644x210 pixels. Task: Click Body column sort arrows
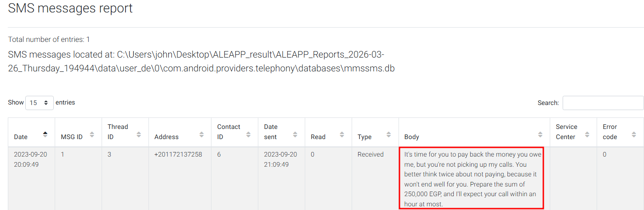click(540, 134)
